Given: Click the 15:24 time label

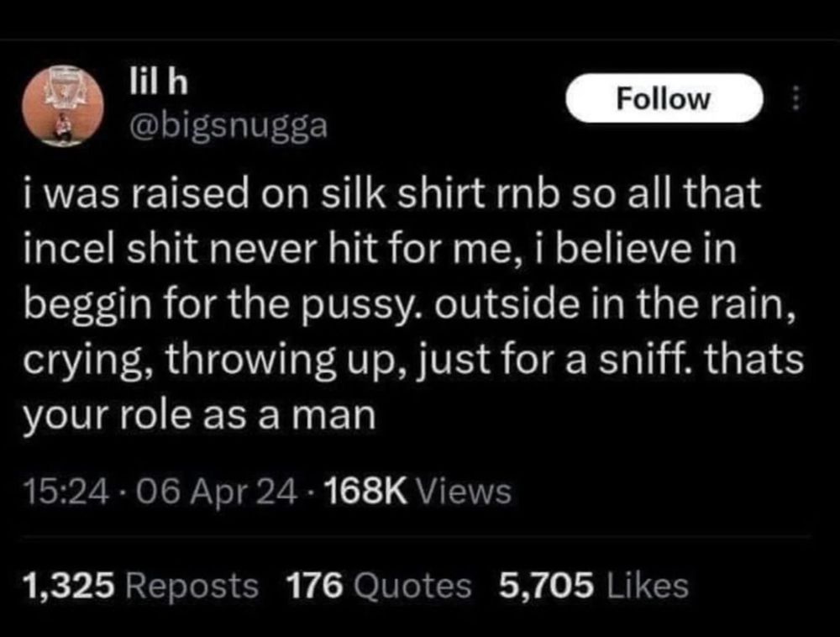Looking at the screenshot, I should [x=58, y=491].
